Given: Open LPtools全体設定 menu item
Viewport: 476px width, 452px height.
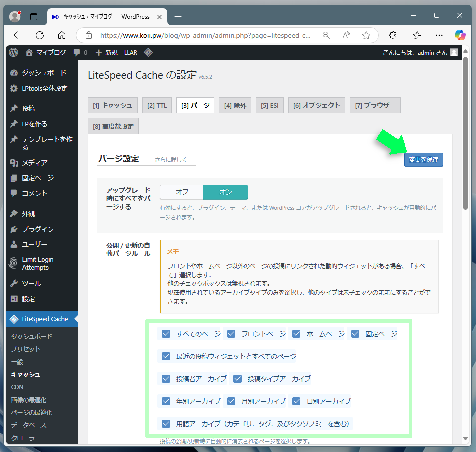Looking at the screenshot, I should click(42, 89).
